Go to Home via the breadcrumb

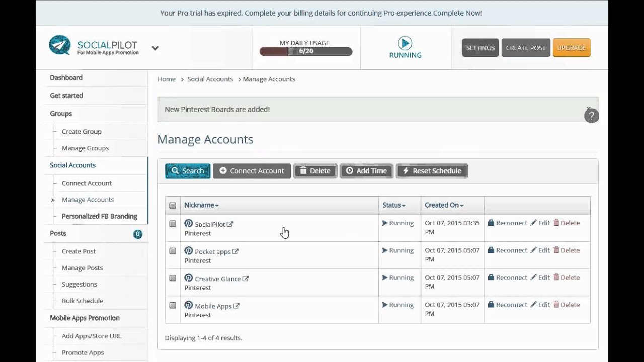(167, 79)
